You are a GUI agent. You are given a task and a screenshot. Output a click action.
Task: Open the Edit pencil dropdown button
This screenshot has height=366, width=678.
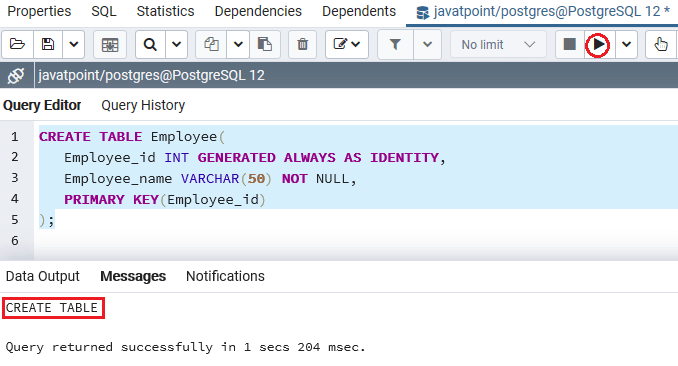pos(347,44)
